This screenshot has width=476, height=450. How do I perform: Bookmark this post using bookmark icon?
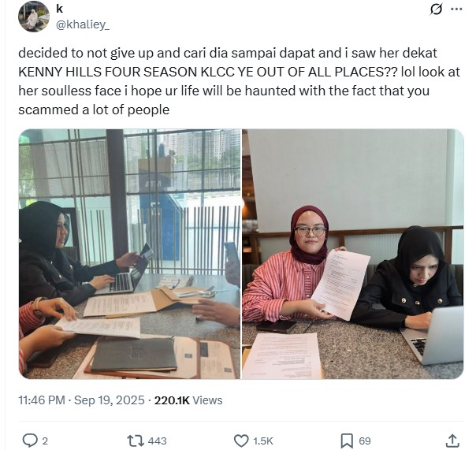tap(347, 441)
